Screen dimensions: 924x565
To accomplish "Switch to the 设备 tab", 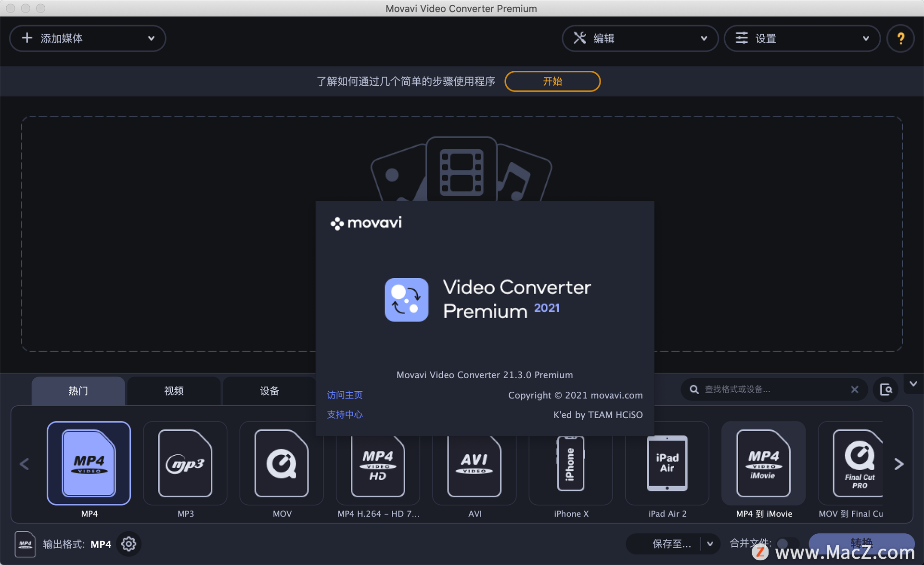I will click(269, 391).
